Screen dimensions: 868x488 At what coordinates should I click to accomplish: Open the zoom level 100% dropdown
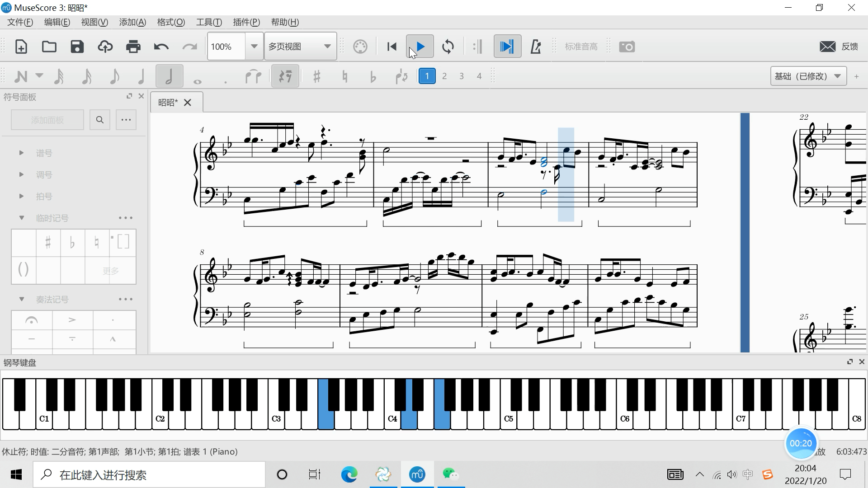pyautogui.click(x=253, y=47)
